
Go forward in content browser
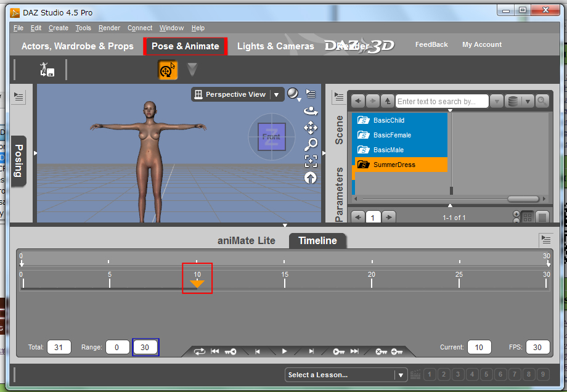[373, 101]
